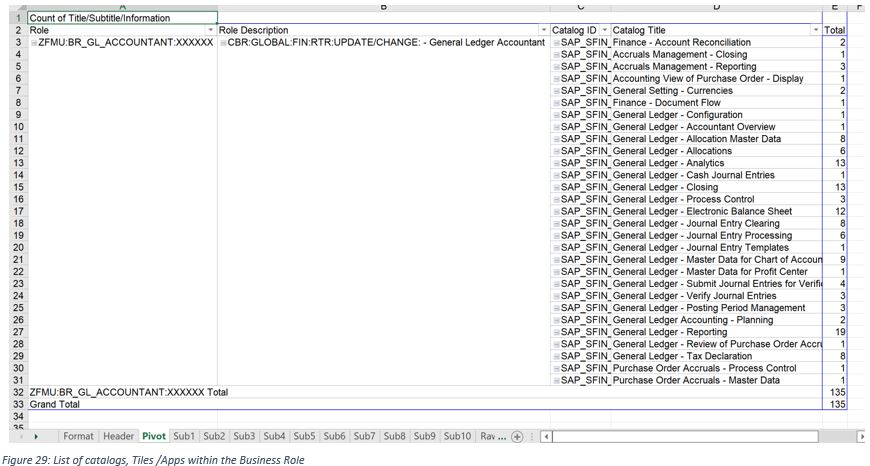The width and height of the screenshot is (870, 466).
Task: Click the sheet tab scroll right arrow
Action: 36,437
